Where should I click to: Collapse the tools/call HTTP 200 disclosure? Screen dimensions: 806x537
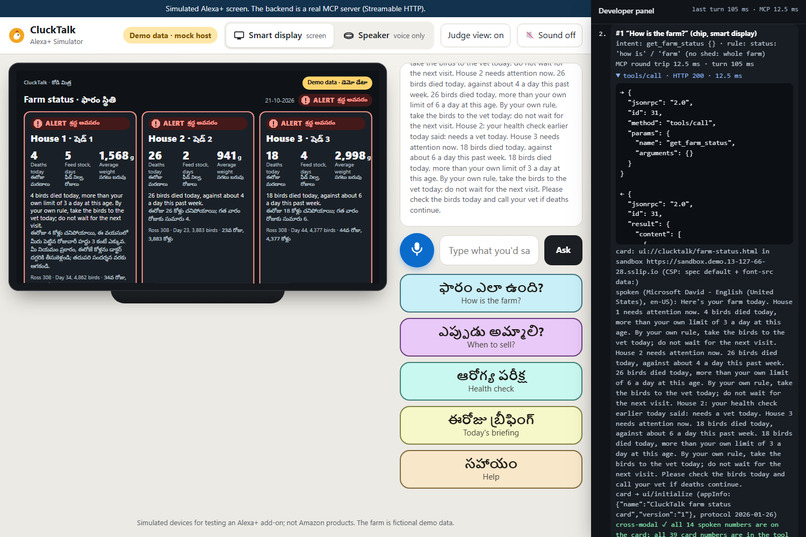click(x=679, y=76)
